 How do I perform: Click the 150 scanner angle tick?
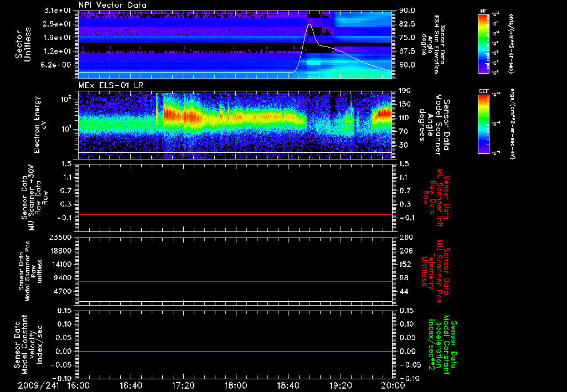coord(405,104)
